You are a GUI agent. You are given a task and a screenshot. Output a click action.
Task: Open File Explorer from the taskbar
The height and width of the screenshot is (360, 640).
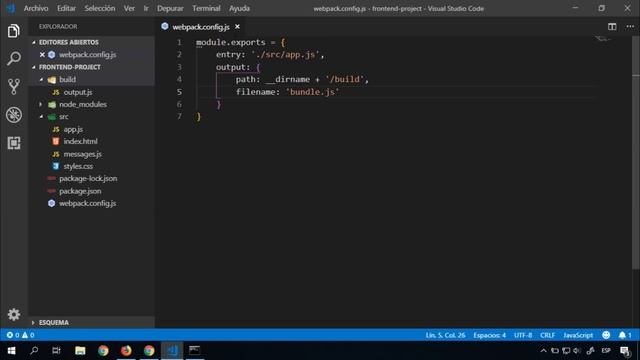coord(80,350)
